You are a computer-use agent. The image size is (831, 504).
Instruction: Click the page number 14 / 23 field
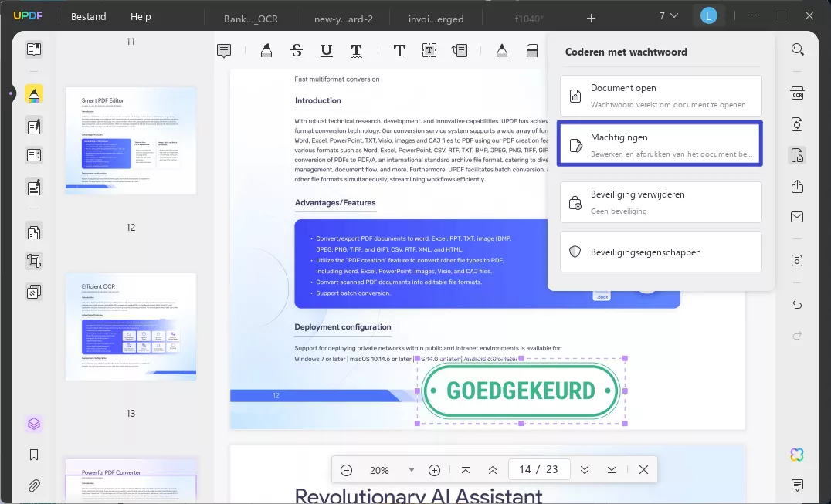538,469
